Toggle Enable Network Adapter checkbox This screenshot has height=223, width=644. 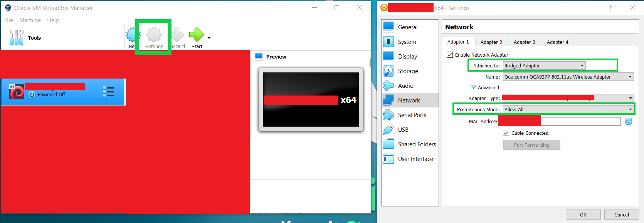point(450,55)
